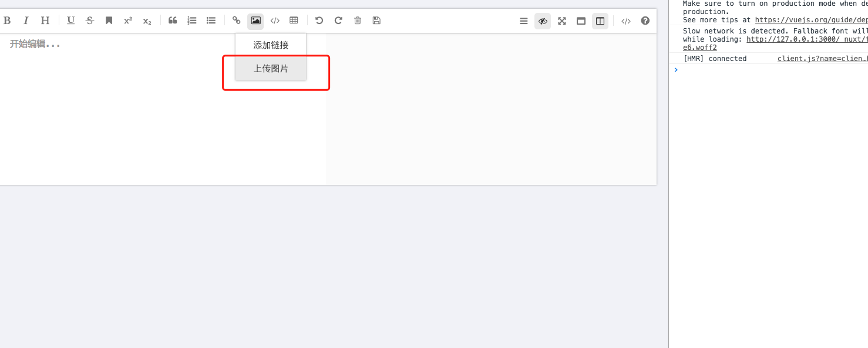
Task: Apply heading formatting with the H icon
Action: [x=45, y=20]
